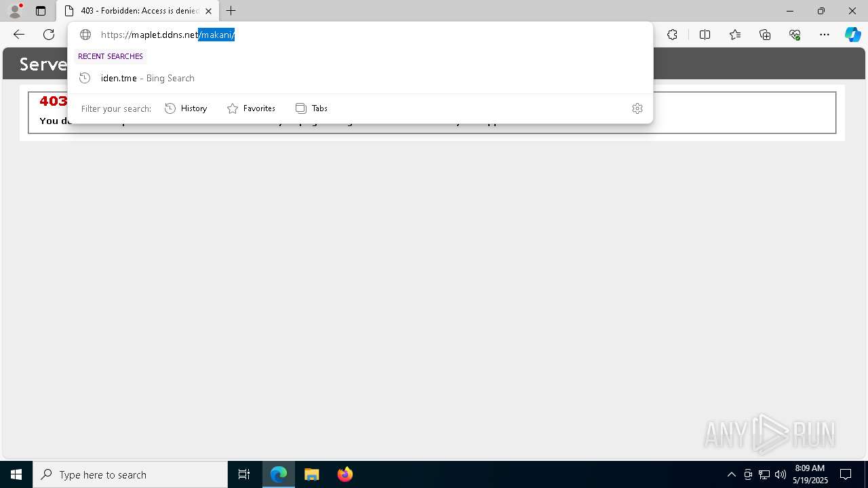The image size is (868, 488).
Task: Select iden.tme recent search suggestion
Action: (360, 78)
